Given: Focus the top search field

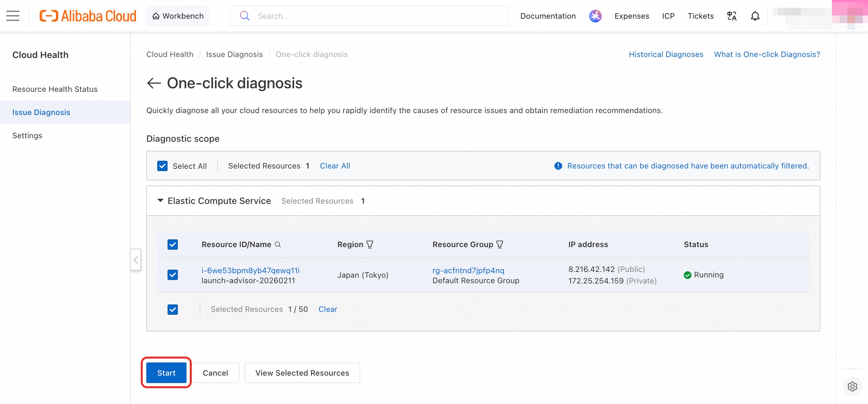Looking at the screenshot, I should tap(369, 16).
